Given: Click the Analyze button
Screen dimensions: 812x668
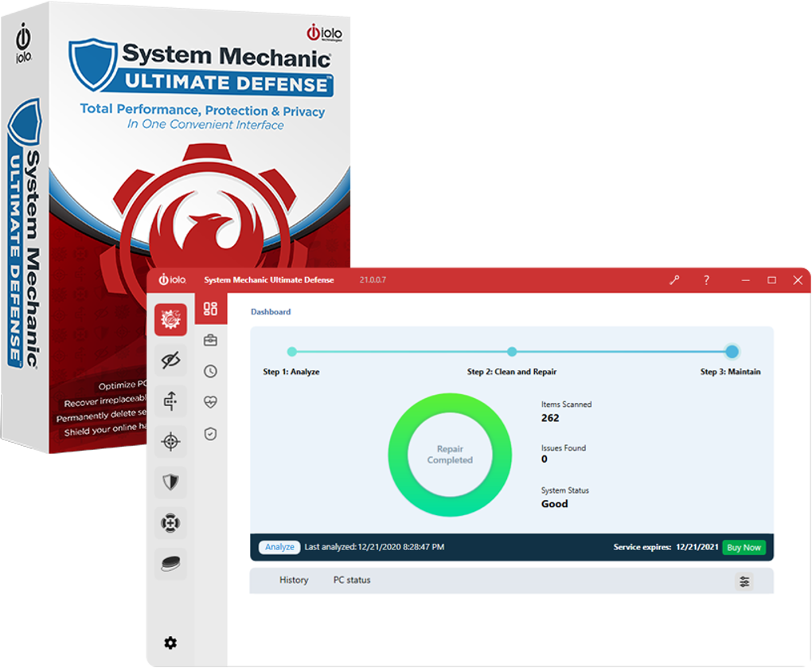Looking at the screenshot, I should (x=279, y=547).
